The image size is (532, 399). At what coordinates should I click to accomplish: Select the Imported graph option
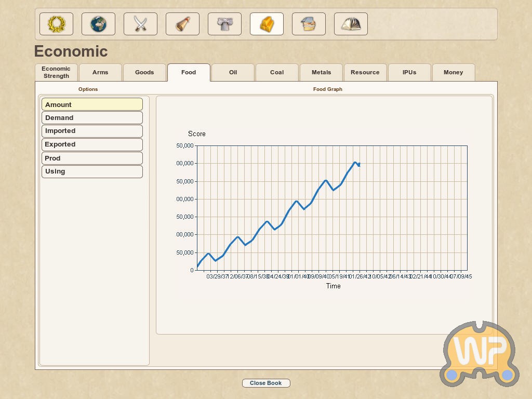(x=92, y=131)
